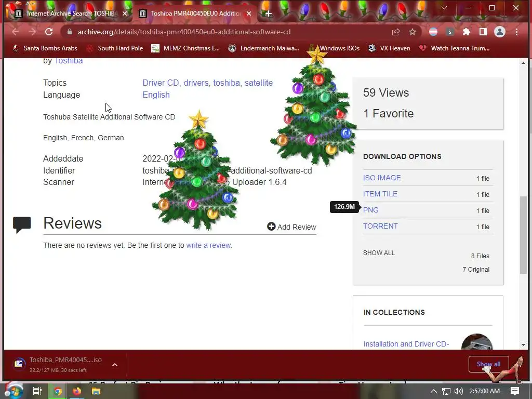Open the toshiba topic link

point(227,83)
